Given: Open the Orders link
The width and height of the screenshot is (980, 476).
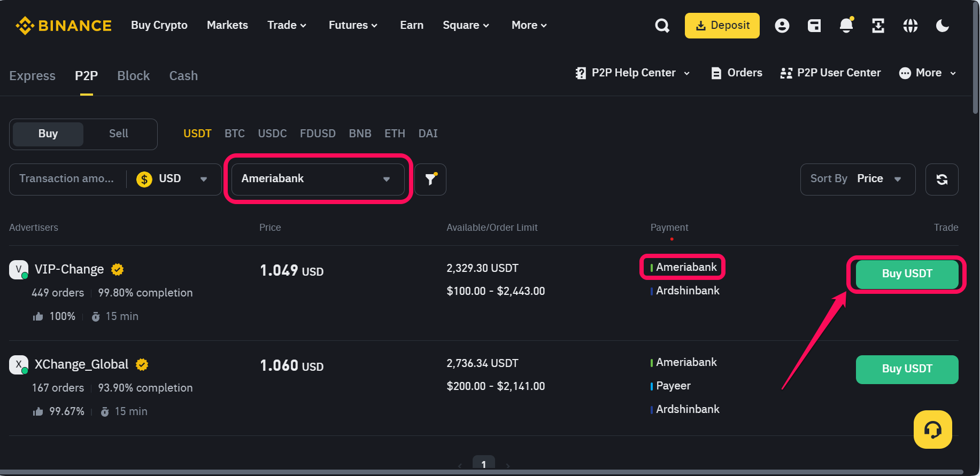Looking at the screenshot, I should click(x=745, y=73).
